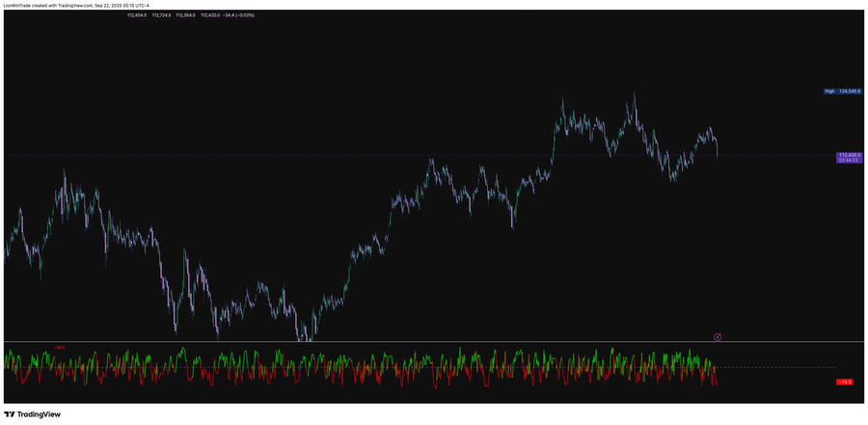This screenshot has width=868, height=425.
Task: Click the TradingView wordmark at bottom left
Action: click(40, 414)
